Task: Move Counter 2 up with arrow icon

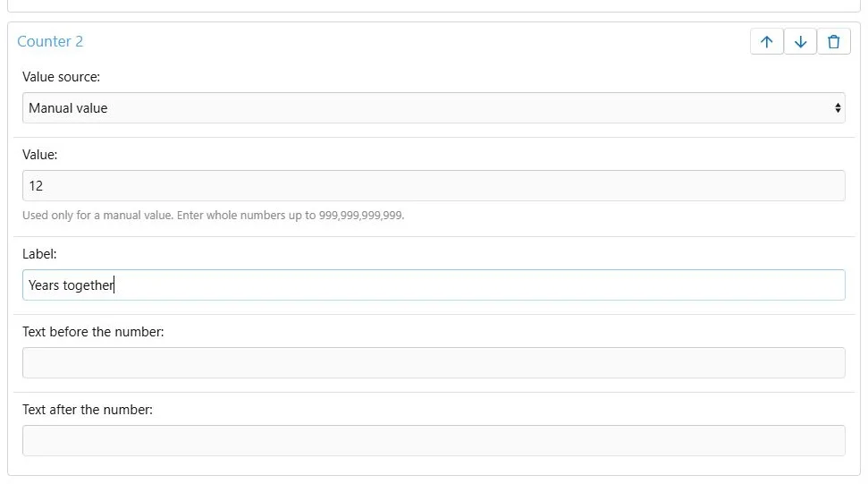Action: (x=767, y=41)
